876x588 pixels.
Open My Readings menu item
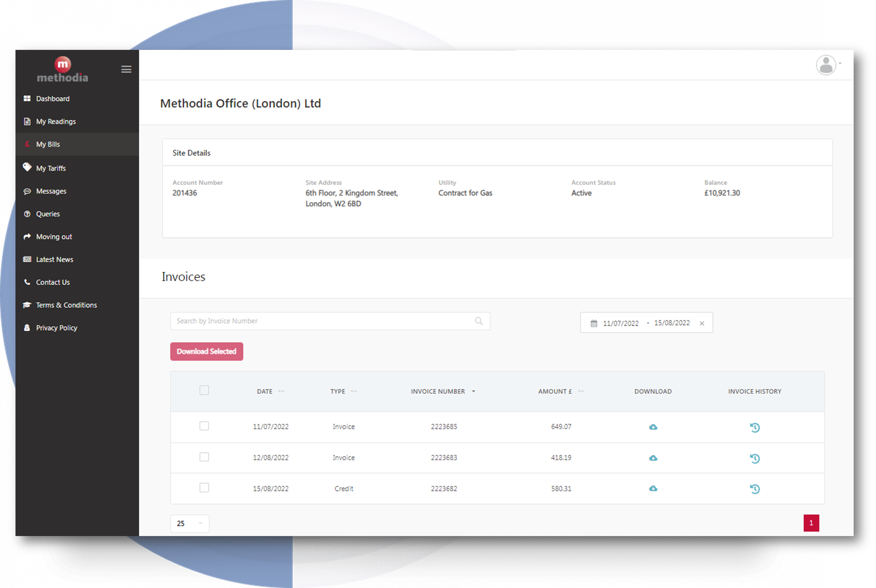point(77,121)
